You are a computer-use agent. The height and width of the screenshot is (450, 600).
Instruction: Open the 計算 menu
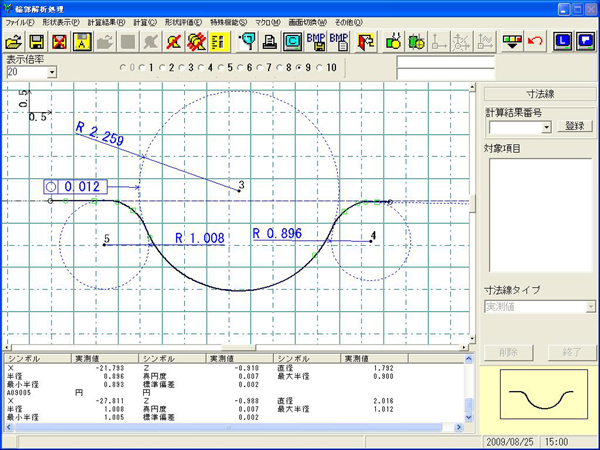(x=145, y=23)
